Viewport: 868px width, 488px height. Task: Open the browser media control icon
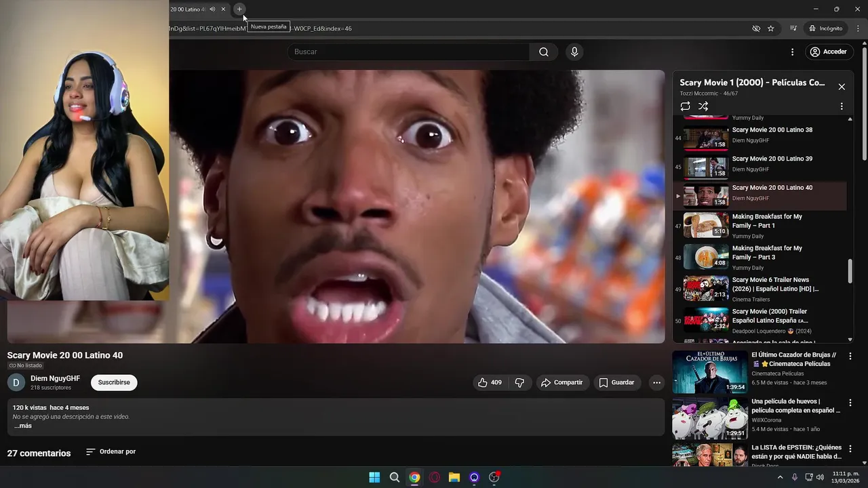(793, 28)
